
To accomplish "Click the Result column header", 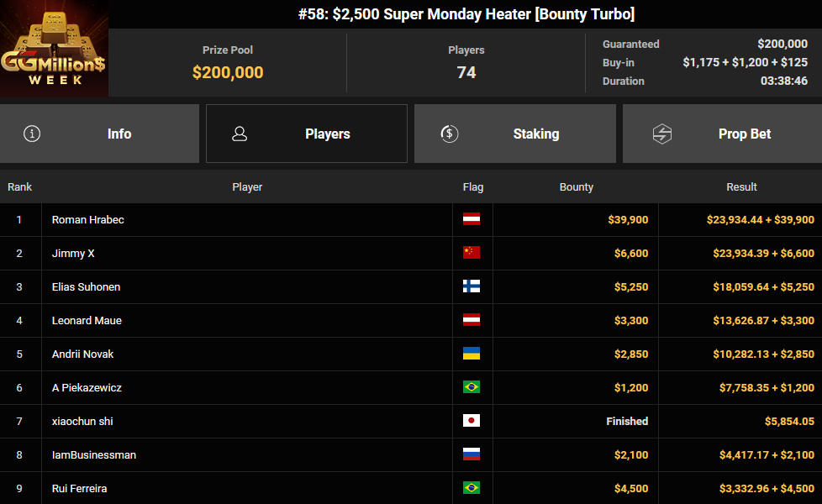I will (x=741, y=187).
